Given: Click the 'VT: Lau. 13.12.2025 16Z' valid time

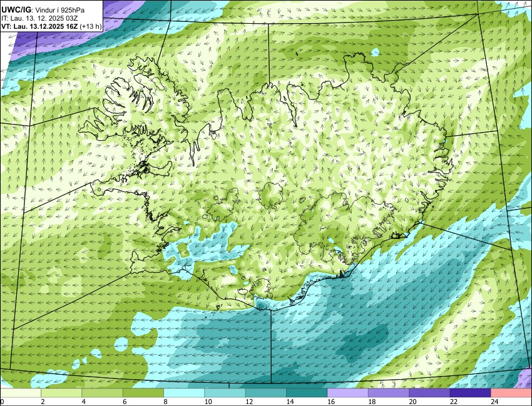Looking at the screenshot, I should click(39, 26).
